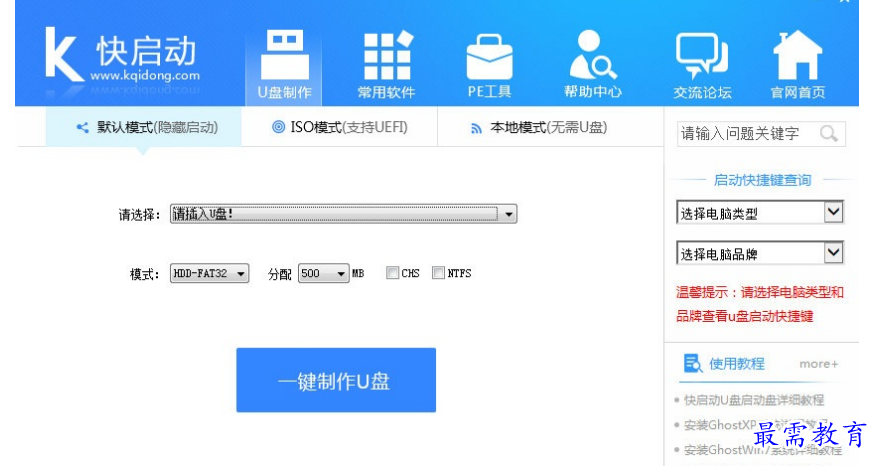Switch to 默认模式(隐藏启动) tab
The image size is (875, 466).
point(143,127)
